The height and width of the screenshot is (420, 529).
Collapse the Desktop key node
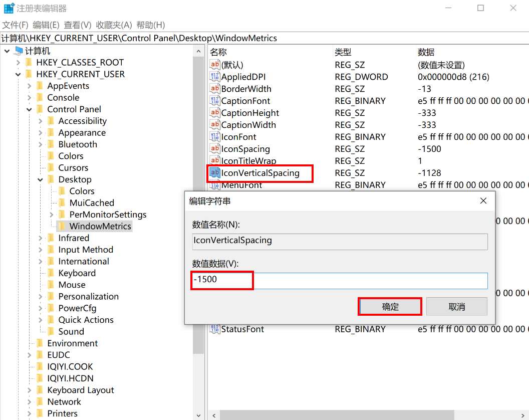coord(41,179)
